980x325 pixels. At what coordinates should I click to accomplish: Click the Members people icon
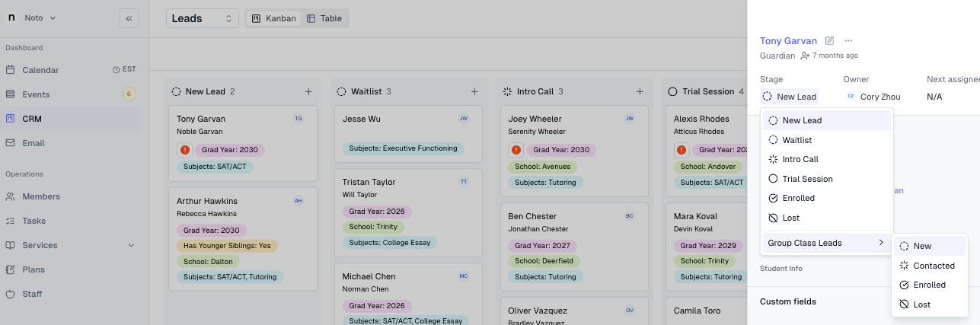[11, 196]
